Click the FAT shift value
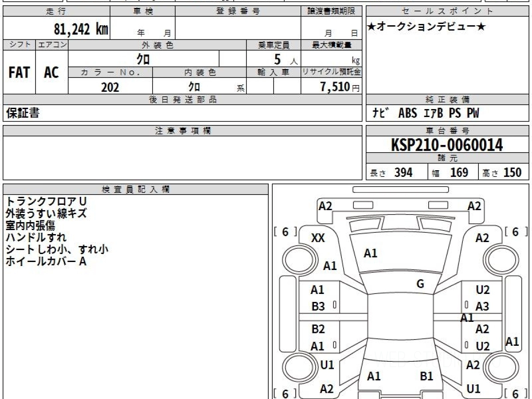 pyautogui.click(x=19, y=73)
